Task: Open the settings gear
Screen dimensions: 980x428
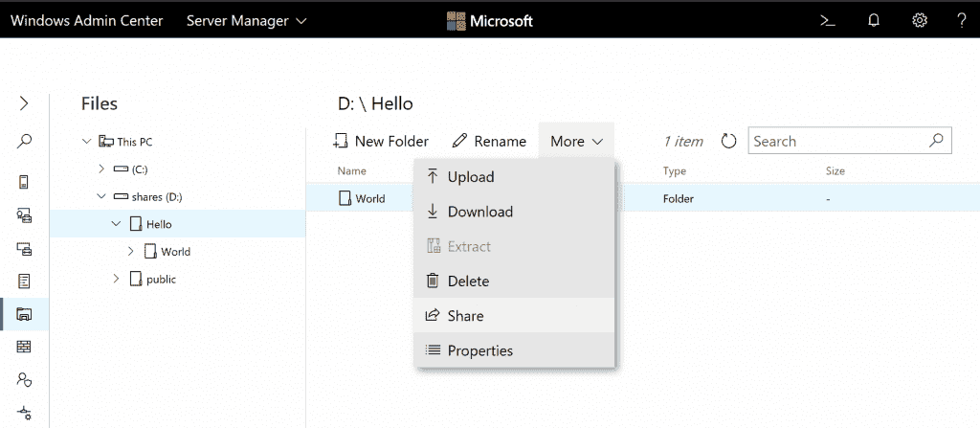Action: 920,21
